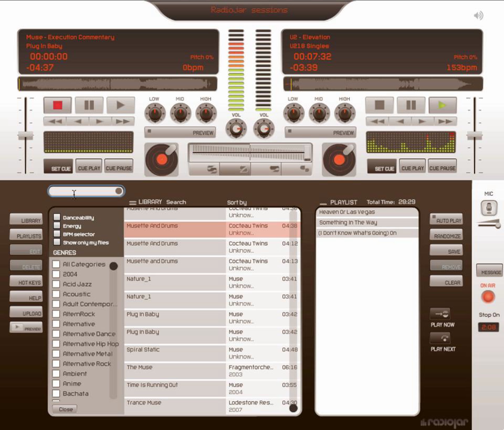504x430 pixels.
Task: Check Show only my files
Action: 57,242
